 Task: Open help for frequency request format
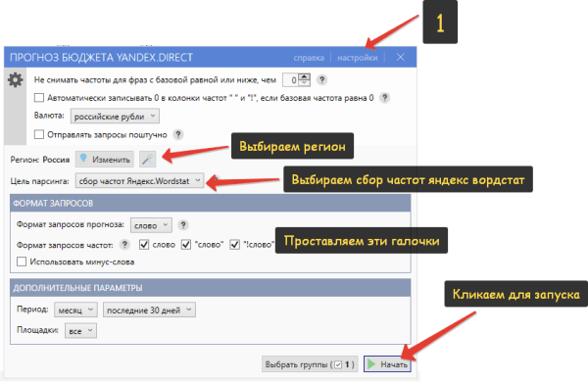pyautogui.click(x=124, y=245)
